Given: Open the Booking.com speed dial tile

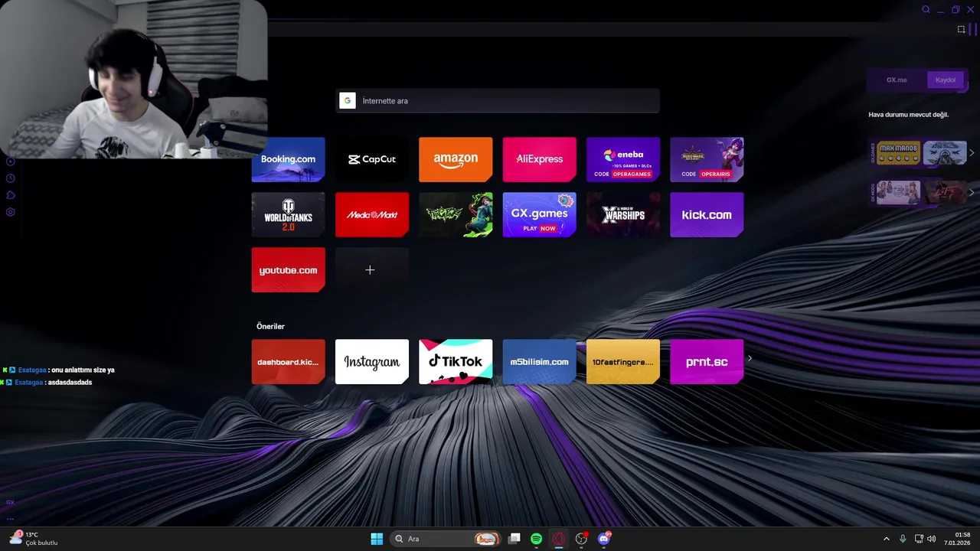Looking at the screenshot, I should tap(288, 159).
